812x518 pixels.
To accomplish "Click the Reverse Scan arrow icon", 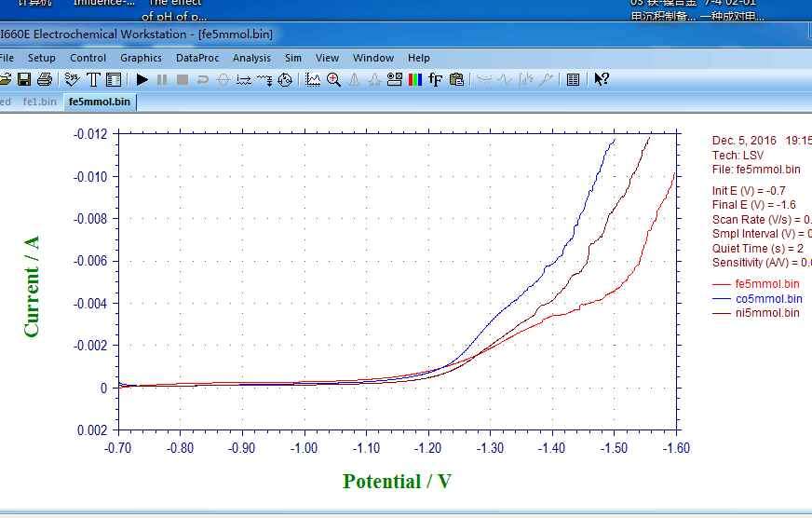I will tap(202, 80).
